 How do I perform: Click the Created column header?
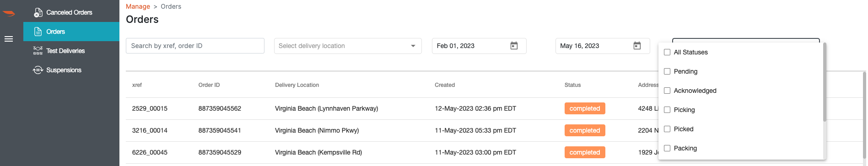[445, 85]
